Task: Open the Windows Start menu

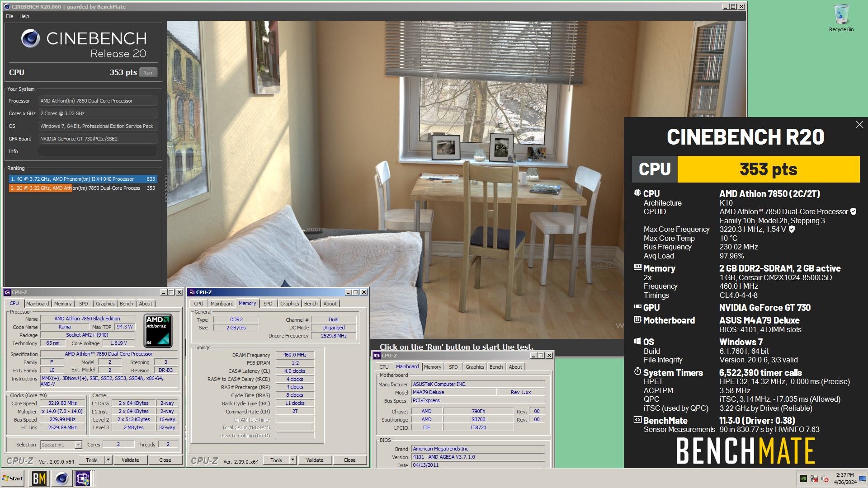Action: (13, 478)
